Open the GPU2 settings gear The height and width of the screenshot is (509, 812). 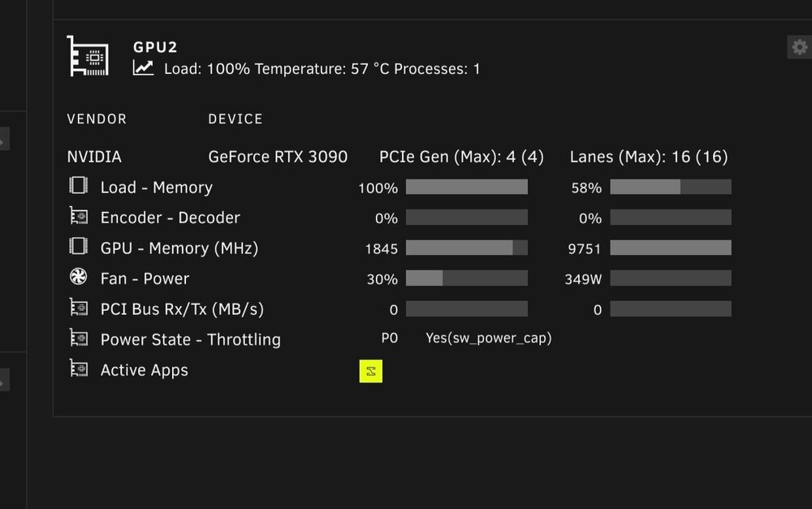tap(800, 47)
